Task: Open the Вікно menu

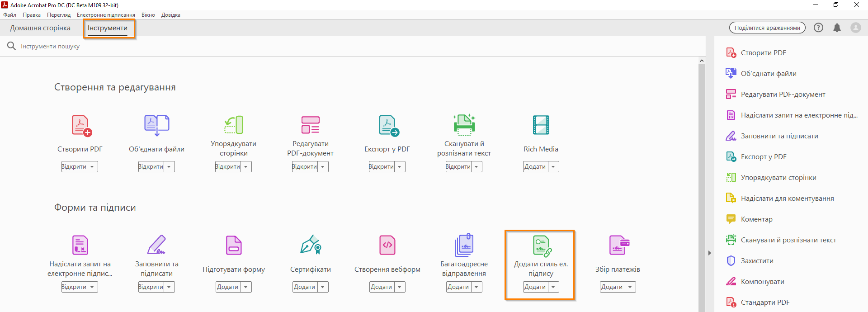Action: (148, 15)
